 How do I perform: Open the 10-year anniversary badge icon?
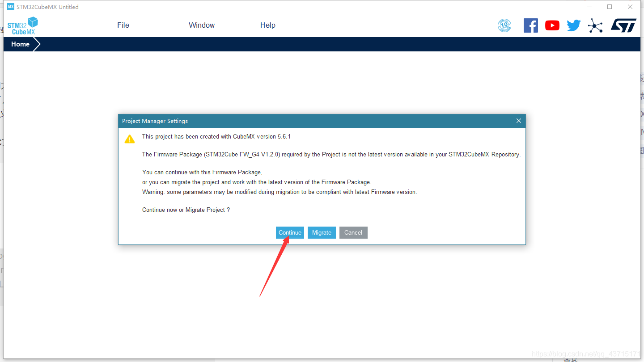click(x=504, y=25)
